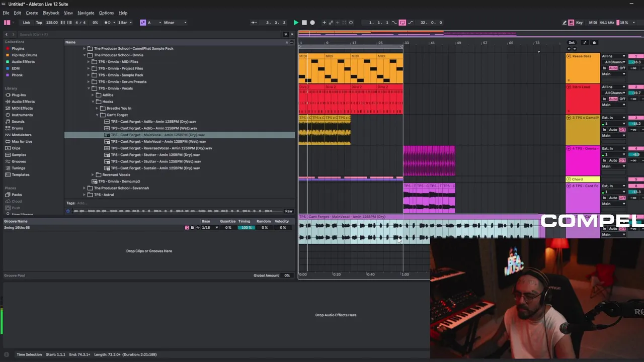Screen dimensions: 644x362
Task: Click the browser search field
Action: coord(149,35)
